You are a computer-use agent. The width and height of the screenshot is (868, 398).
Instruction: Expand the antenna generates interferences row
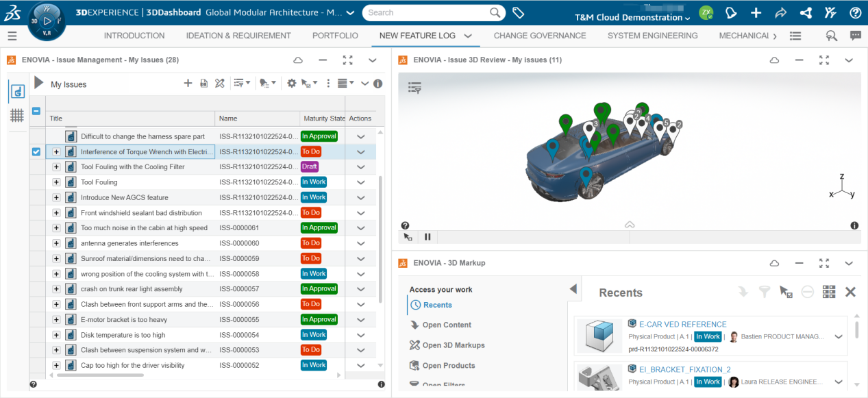point(57,243)
